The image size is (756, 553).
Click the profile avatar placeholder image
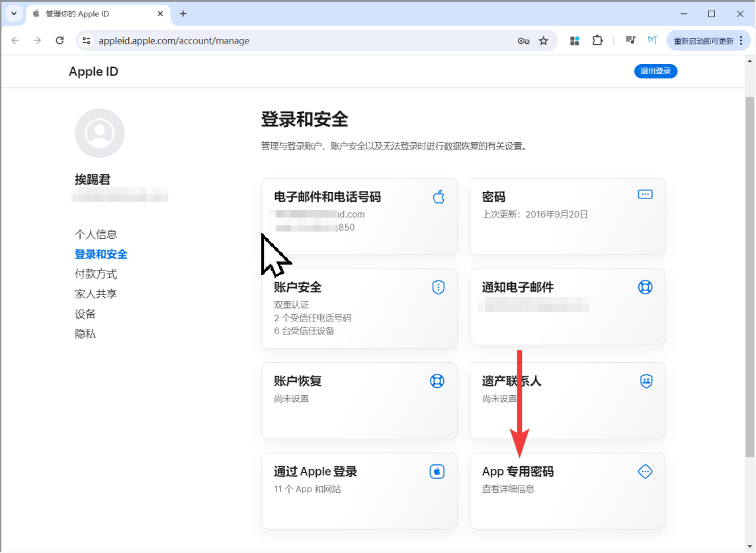coord(99,133)
